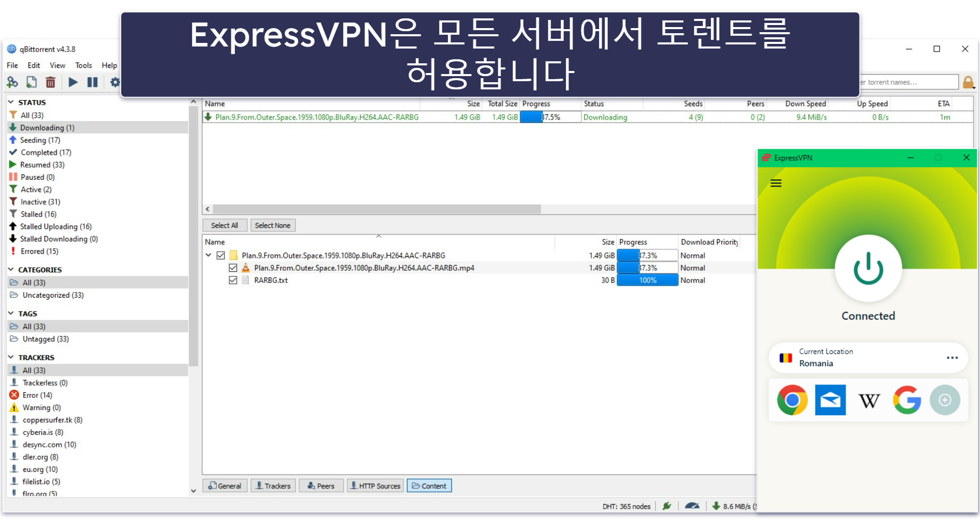Uncheck the RARBG.txt checkbox
The image size is (980, 523).
233,280
